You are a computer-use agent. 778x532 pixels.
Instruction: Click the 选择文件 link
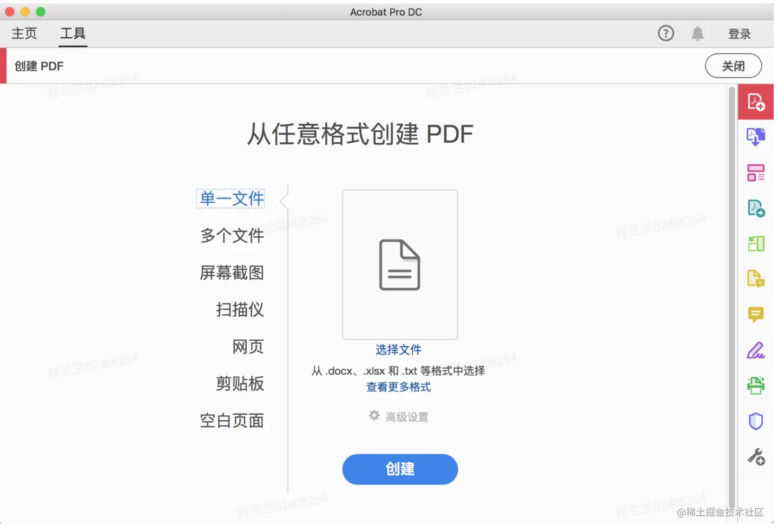[399, 350]
